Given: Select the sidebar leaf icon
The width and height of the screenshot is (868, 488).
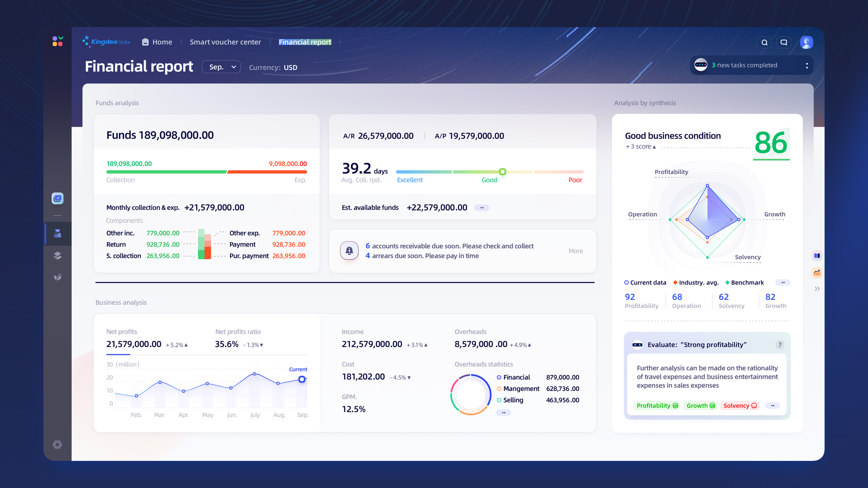Looking at the screenshot, I should (x=58, y=277).
